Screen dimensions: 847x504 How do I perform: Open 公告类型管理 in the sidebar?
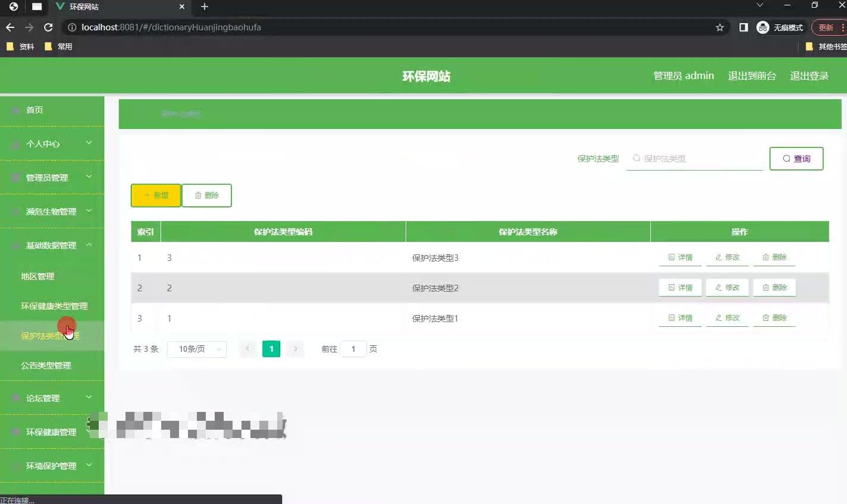pyautogui.click(x=52, y=366)
